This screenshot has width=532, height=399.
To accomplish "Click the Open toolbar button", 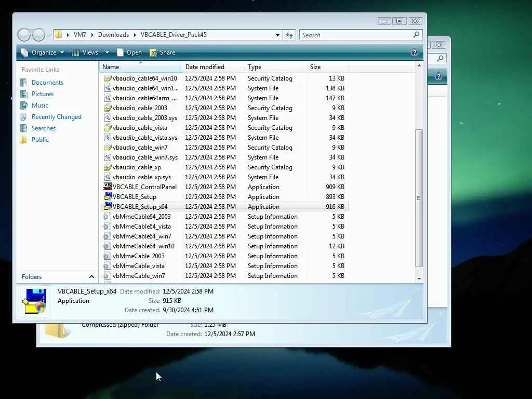I will point(129,52).
